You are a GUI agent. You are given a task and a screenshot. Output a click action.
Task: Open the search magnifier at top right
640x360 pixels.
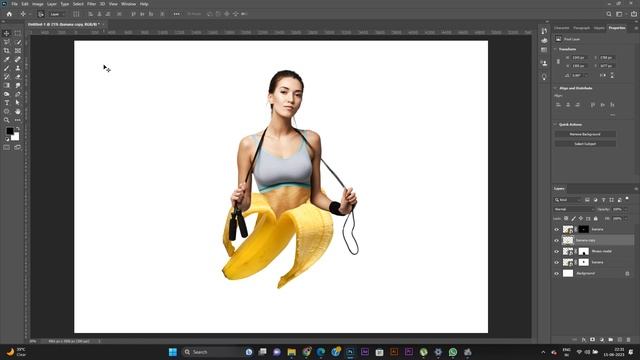point(609,14)
